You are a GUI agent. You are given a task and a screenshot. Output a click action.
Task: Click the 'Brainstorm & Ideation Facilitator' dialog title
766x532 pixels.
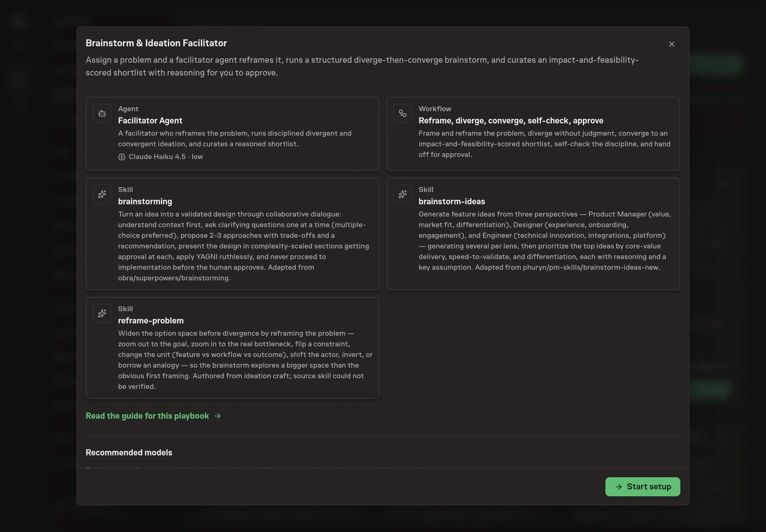click(x=156, y=43)
